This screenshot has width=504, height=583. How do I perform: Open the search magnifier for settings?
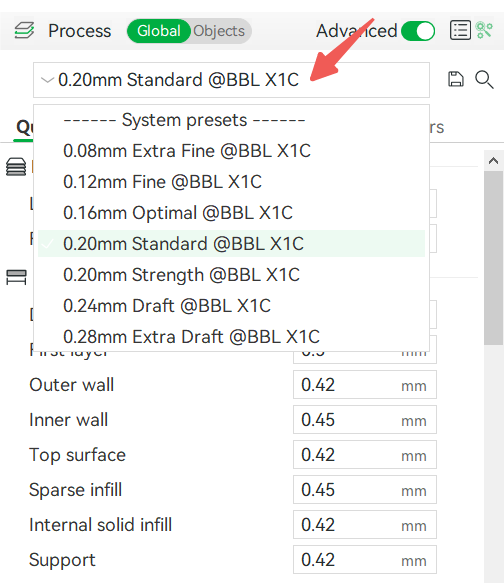click(x=484, y=80)
